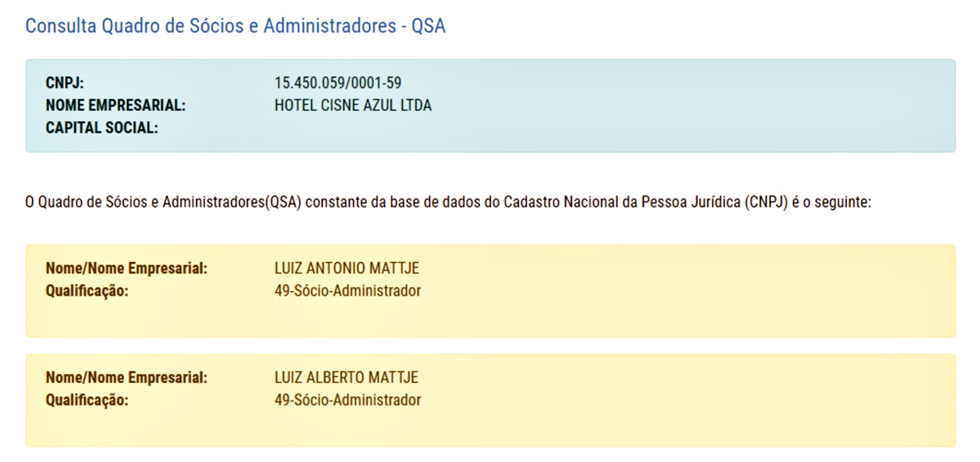
Task: Click the CAPITAL SOCIAL label
Action: pos(102,128)
